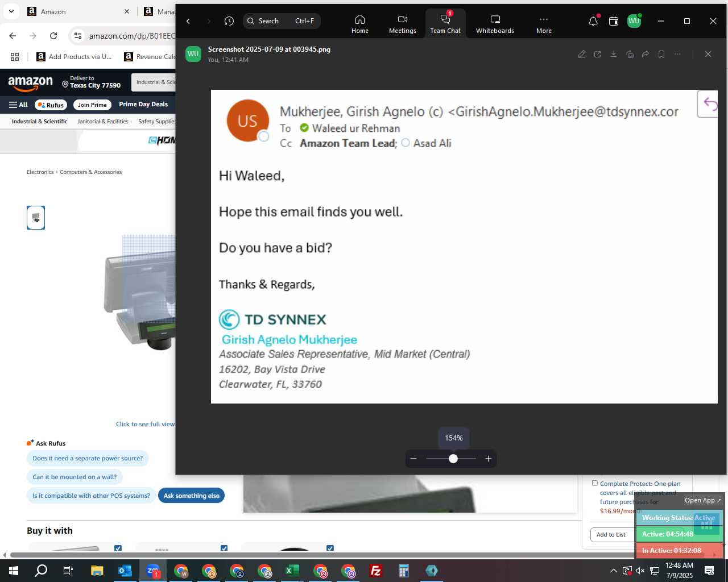Ask Rufus 'Can it be mounted on a wall?'

click(x=75, y=477)
